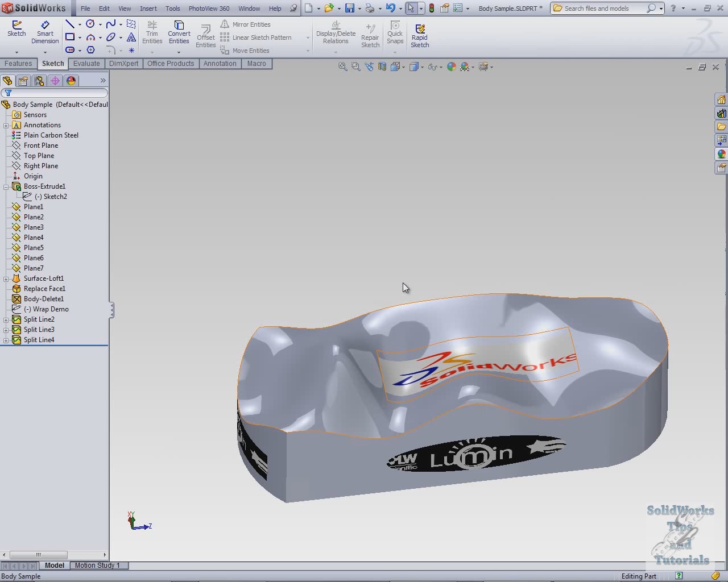The width and height of the screenshot is (728, 582).
Task: Toggle the Select cursor tool
Action: pos(411,8)
